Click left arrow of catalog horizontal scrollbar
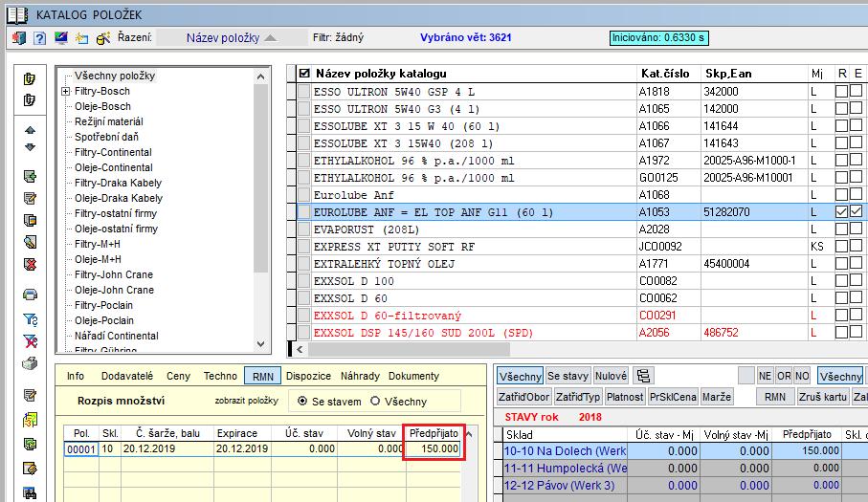Viewport: 868px width, 502px height. click(300, 349)
